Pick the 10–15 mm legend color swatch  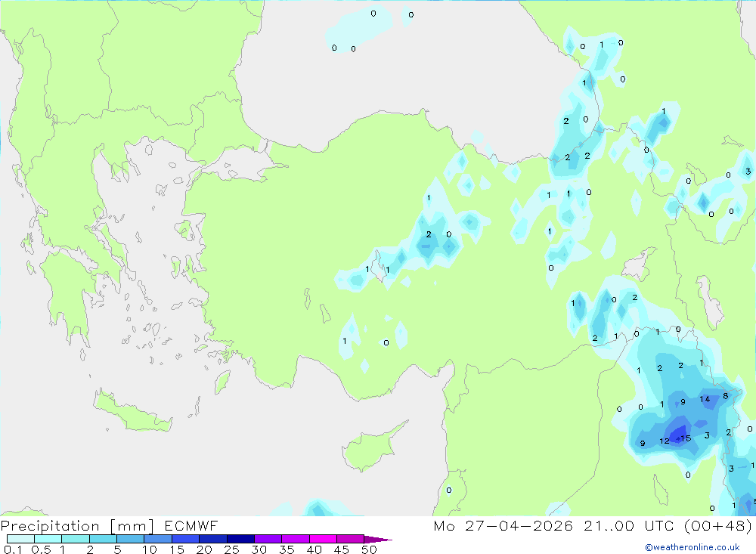[x=158, y=539]
